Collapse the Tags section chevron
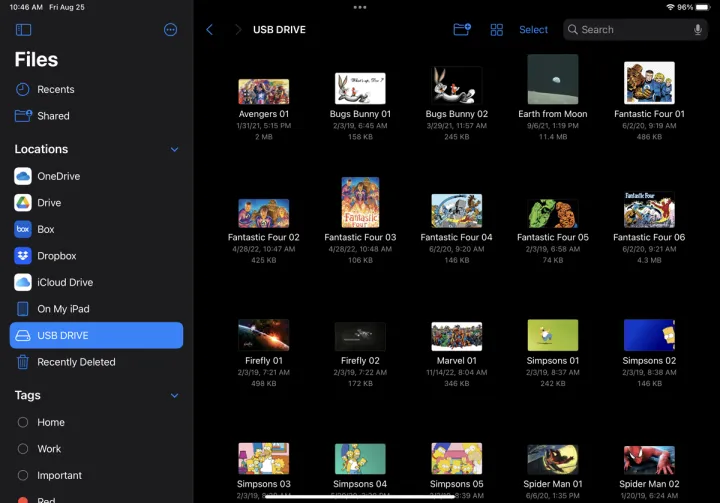 [174, 396]
